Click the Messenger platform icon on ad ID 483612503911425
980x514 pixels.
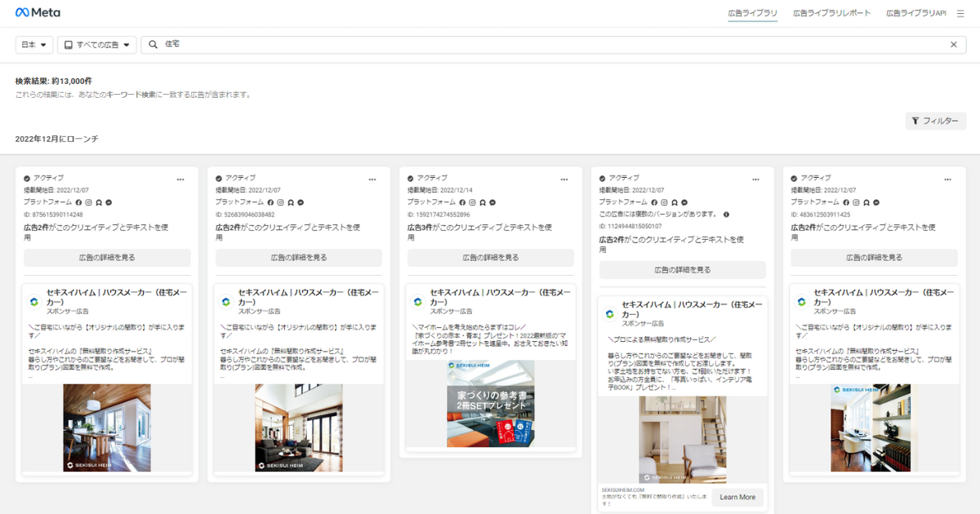click(876, 202)
